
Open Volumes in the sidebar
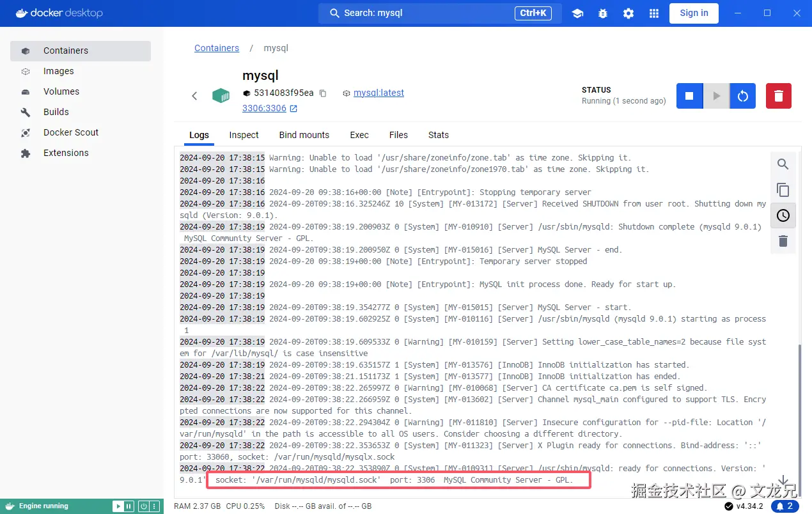pos(81,91)
